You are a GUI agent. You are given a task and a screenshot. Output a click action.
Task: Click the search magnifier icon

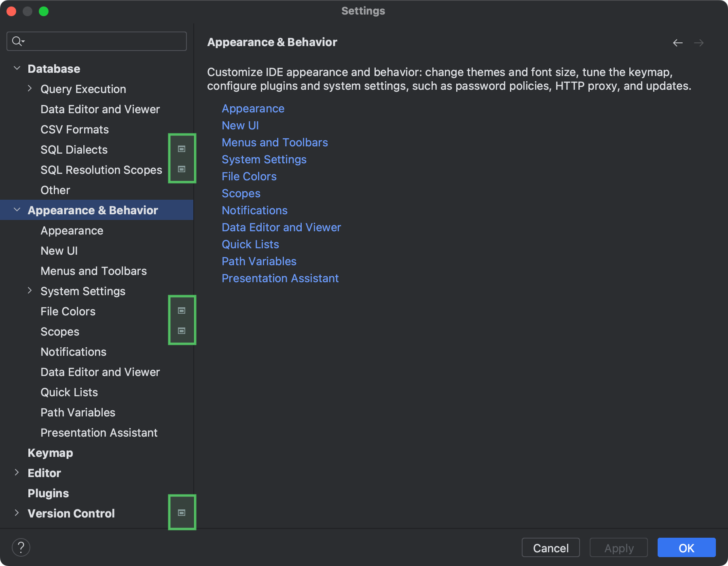click(17, 41)
